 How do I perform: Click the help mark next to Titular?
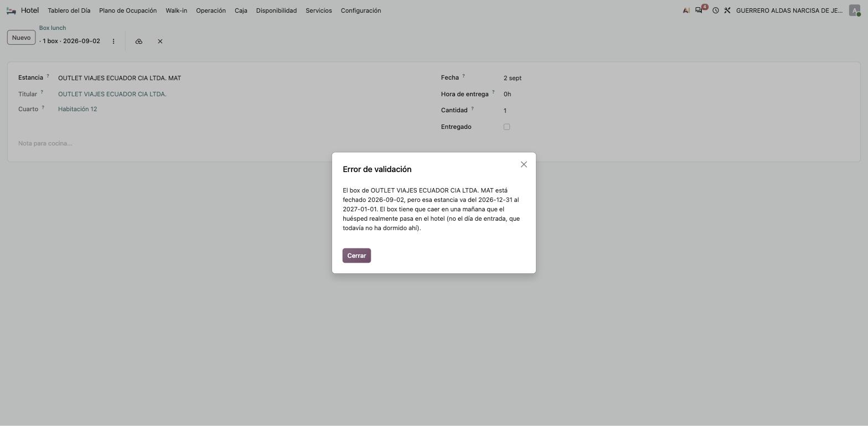[x=42, y=92]
